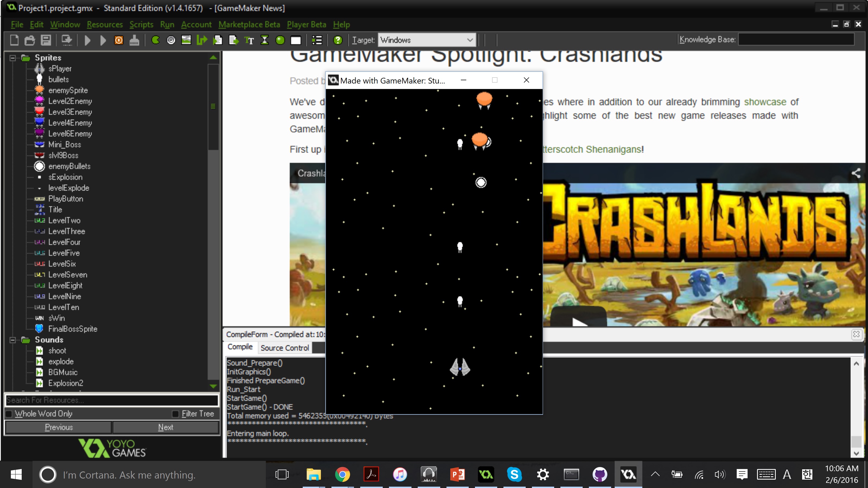Open the green Help question mark icon
This screenshot has width=868, height=488.
tap(338, 40)
